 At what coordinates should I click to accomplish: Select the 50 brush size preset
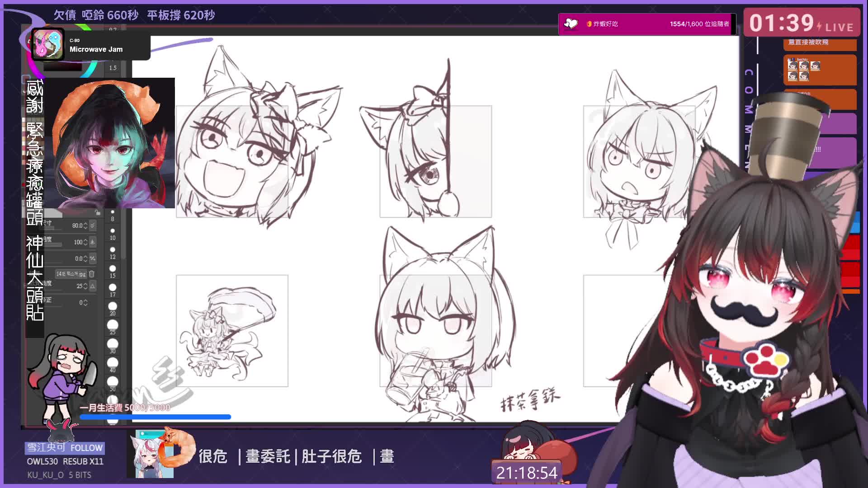tap(113, 384)
